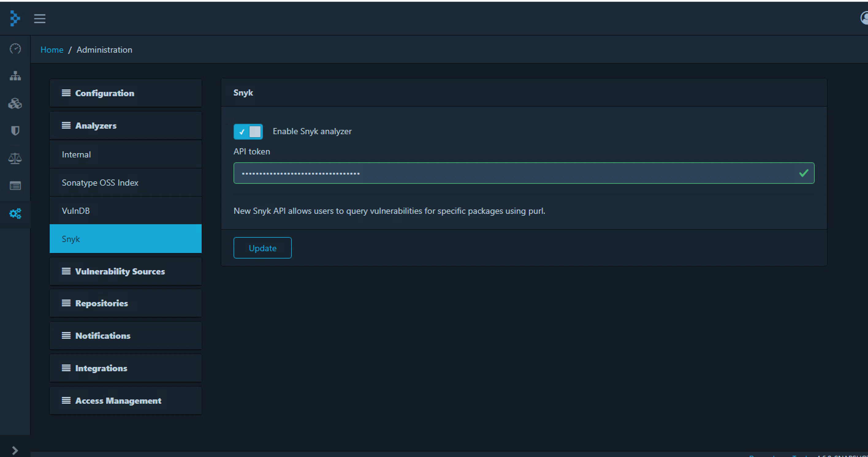Open Licenses balance scale icon in sidebar
This screenshot has height=457, width=868.
click(15, 158)
